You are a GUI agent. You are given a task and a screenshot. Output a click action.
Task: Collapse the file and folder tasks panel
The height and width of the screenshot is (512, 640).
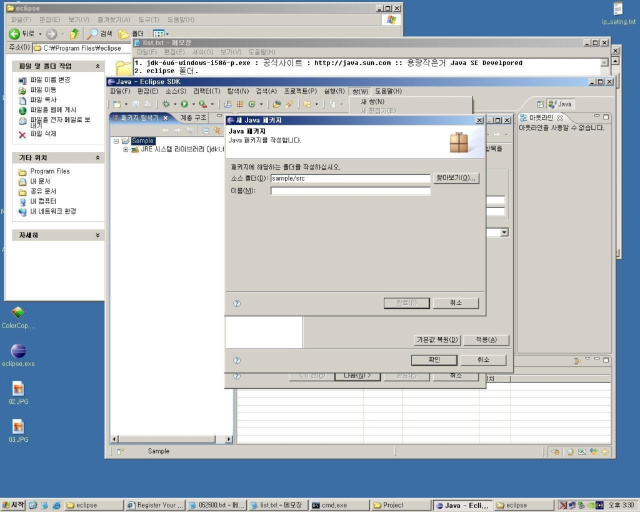[98, 66]
